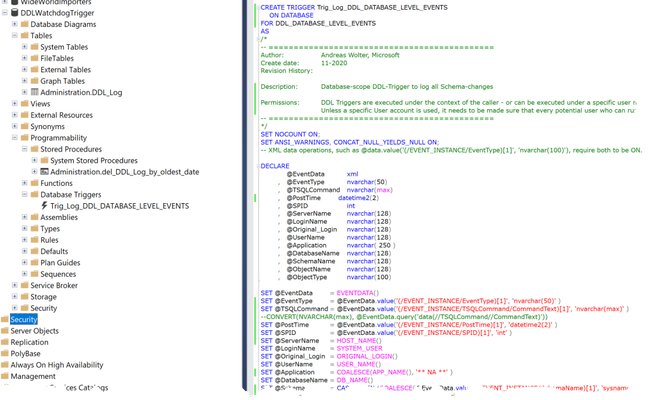Click the Views folder icon
650x400 pixels.
(x=24, y=103)
